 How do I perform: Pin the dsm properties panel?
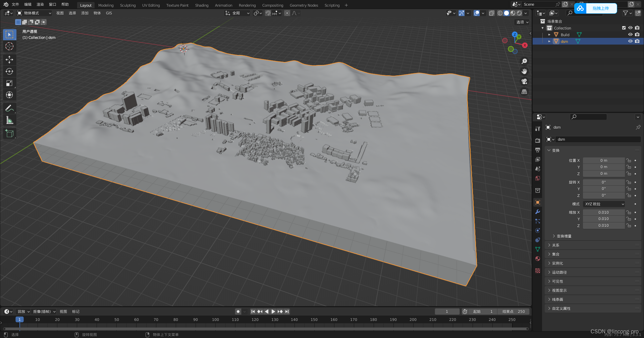click(x=638, y=127)
